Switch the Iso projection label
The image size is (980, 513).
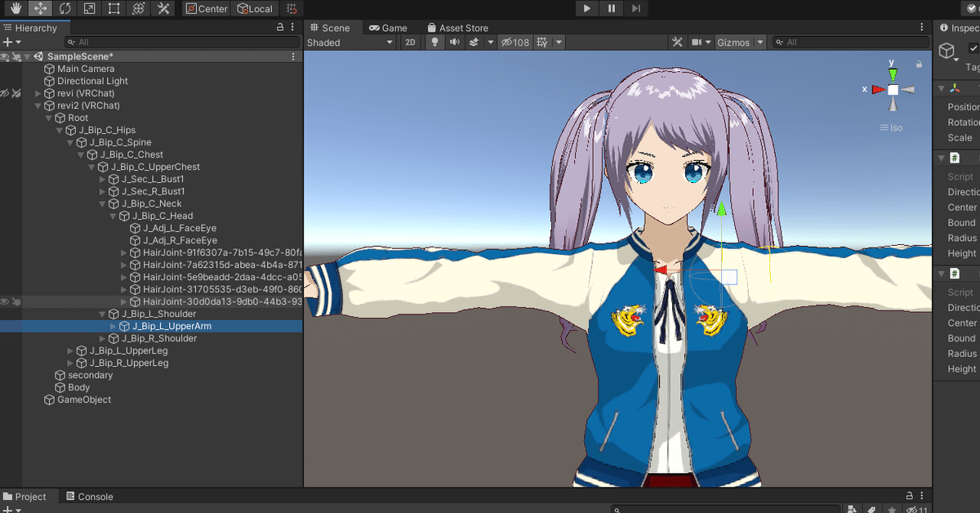(x=891, y=127)
